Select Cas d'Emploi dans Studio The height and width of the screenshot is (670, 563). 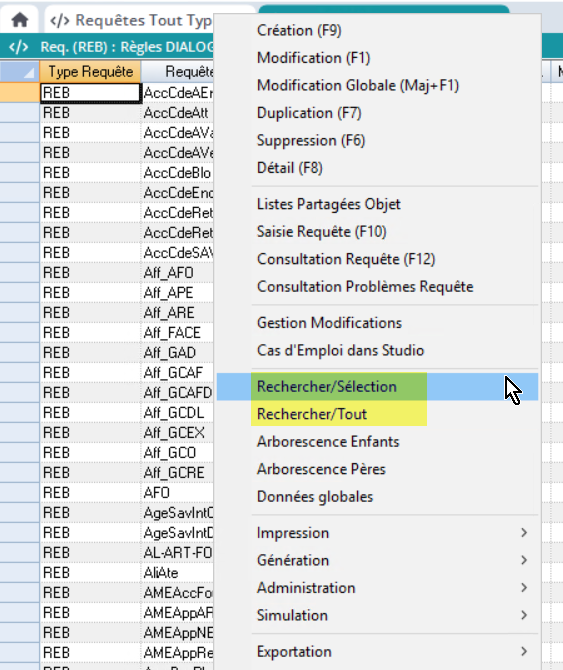(340, 350)
